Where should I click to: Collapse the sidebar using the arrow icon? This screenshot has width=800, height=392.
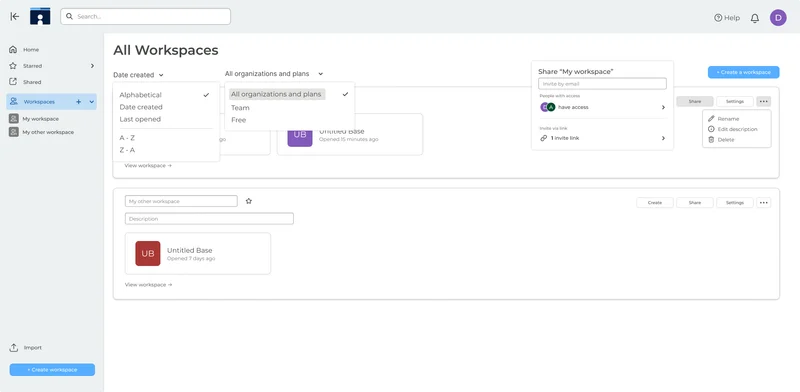15,16
